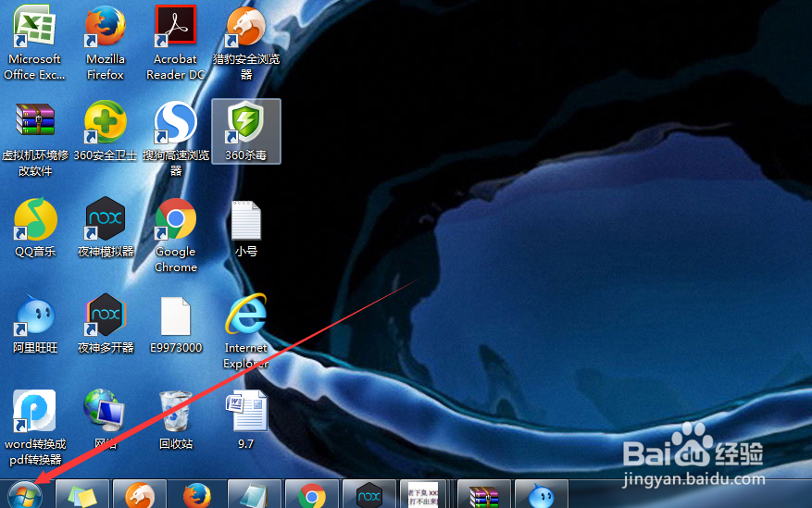
Task: Select the Mozilla Firefox desktop shortcut
Action: coord(106,43)
